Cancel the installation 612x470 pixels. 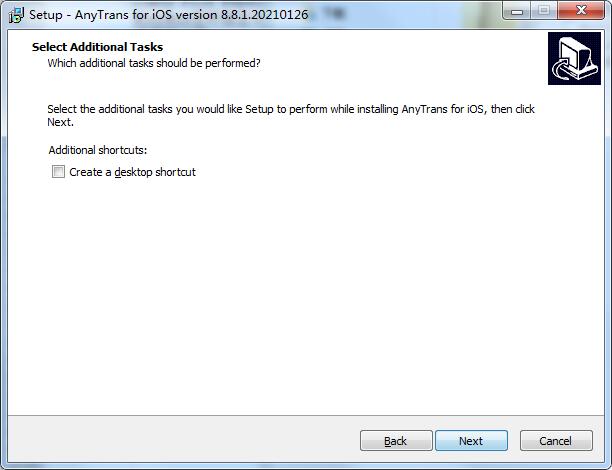click(555, 441)
